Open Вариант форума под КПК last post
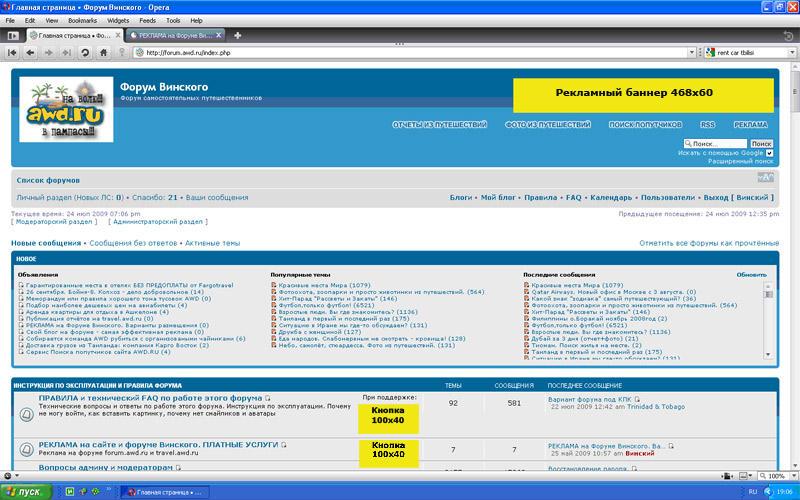Viewport: 800px width, 500px height. [590, 399]
